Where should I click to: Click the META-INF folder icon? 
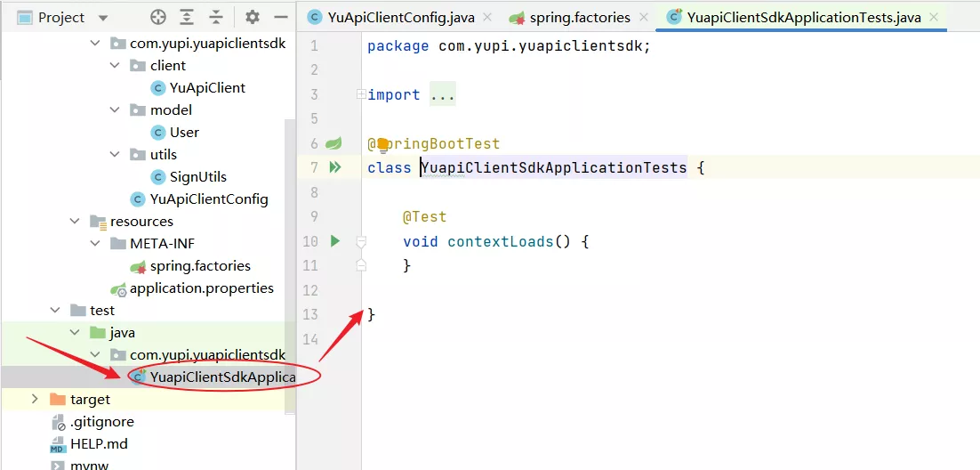coord(117,243)
